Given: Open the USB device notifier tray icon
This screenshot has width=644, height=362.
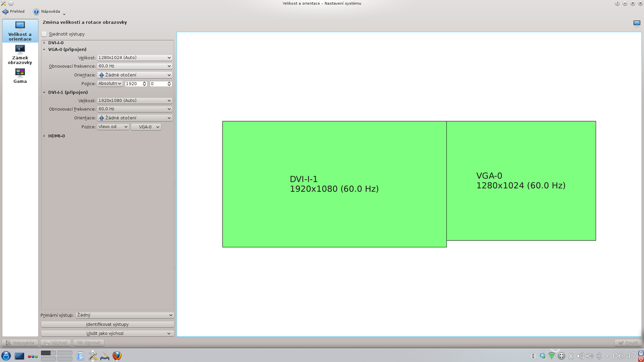Looking at the screenshot, I should (x=590, y=356).
